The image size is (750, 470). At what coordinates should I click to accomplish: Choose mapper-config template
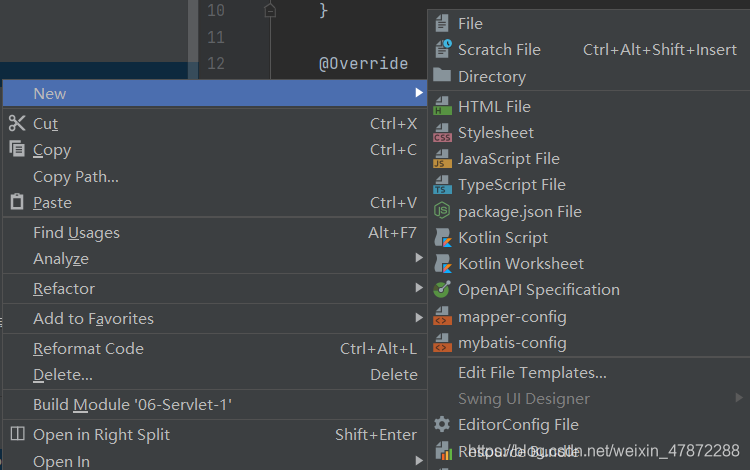pos(589,317)
